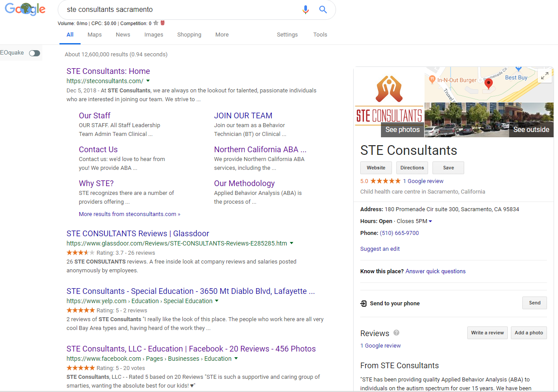558x392 pixels.
Task: Click More results from steconsultants.com
Action: 129,214
